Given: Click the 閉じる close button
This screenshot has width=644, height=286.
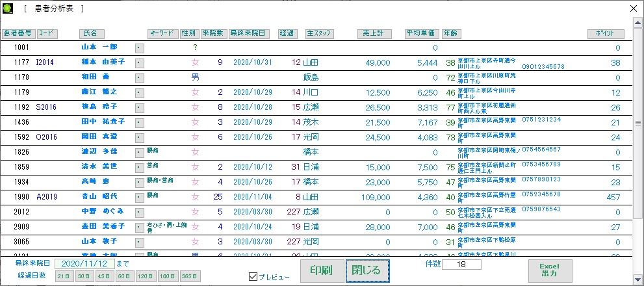Looking at the screenshot, I should 368,271.
